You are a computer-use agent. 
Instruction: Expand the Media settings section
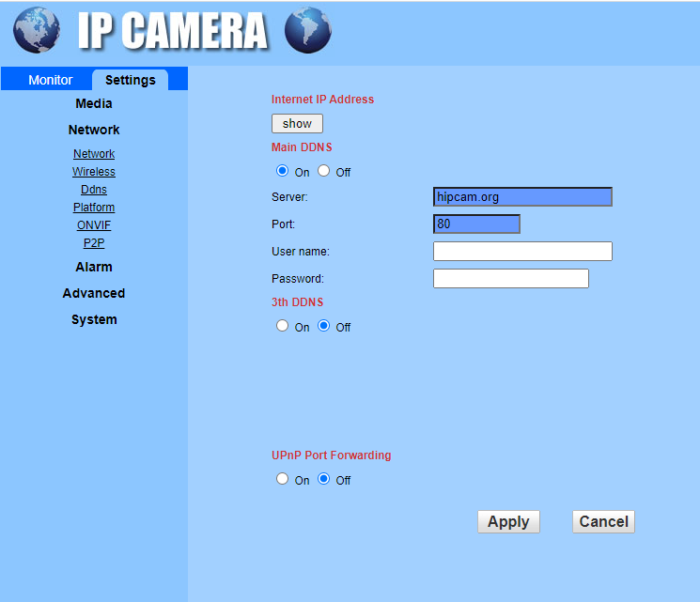pos(94,103)
